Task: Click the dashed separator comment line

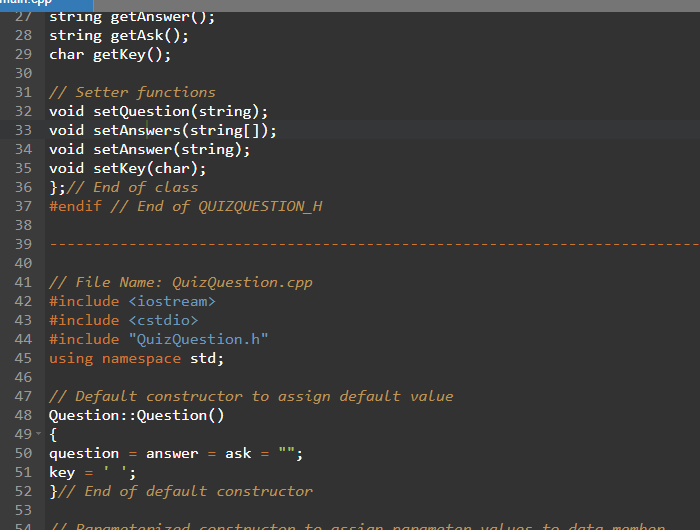Action: [x=372, y=245]
